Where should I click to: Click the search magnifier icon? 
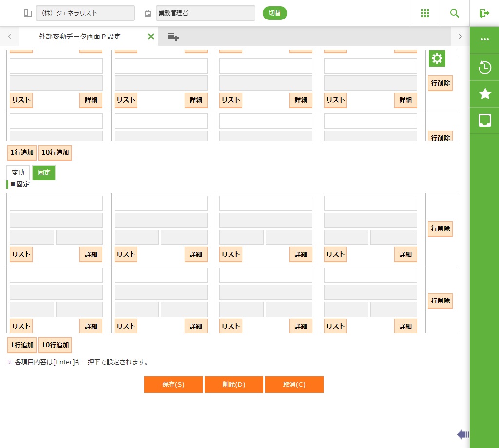(455, 13)
